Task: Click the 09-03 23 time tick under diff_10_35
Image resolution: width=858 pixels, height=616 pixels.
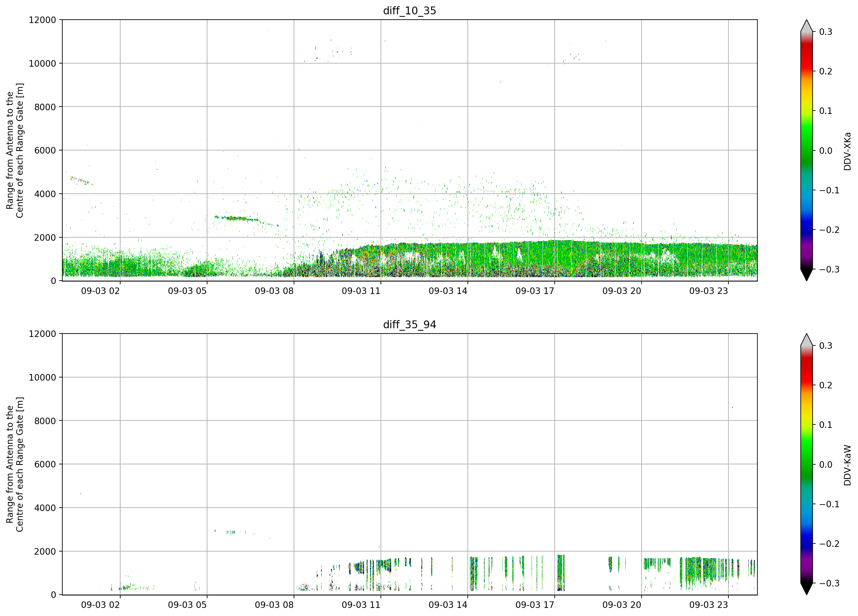Action: coord(709,291)
